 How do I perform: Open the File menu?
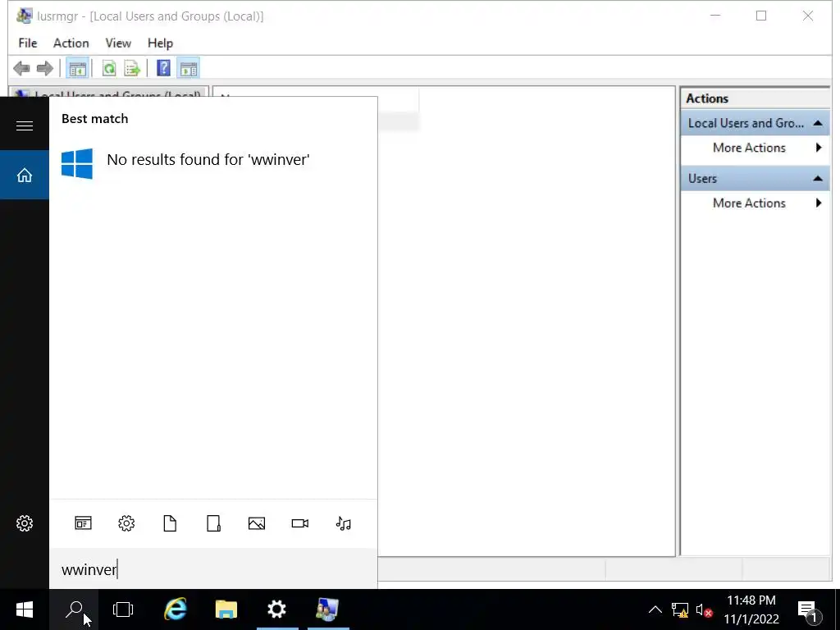[28, 43]
